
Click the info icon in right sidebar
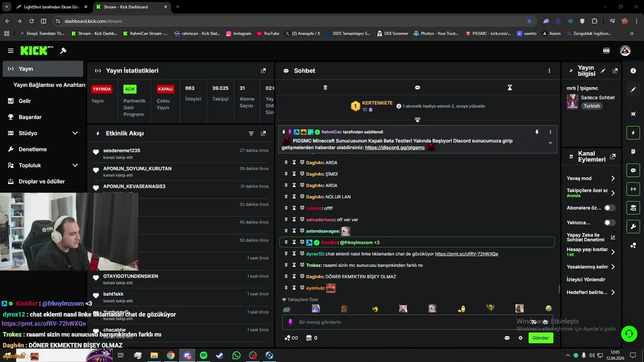pyautogui.click(x=633, y=71)
